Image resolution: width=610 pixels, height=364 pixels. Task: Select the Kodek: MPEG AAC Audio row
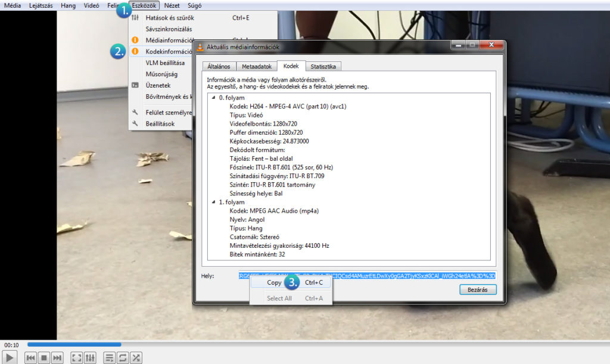click(x=274, y=211)
